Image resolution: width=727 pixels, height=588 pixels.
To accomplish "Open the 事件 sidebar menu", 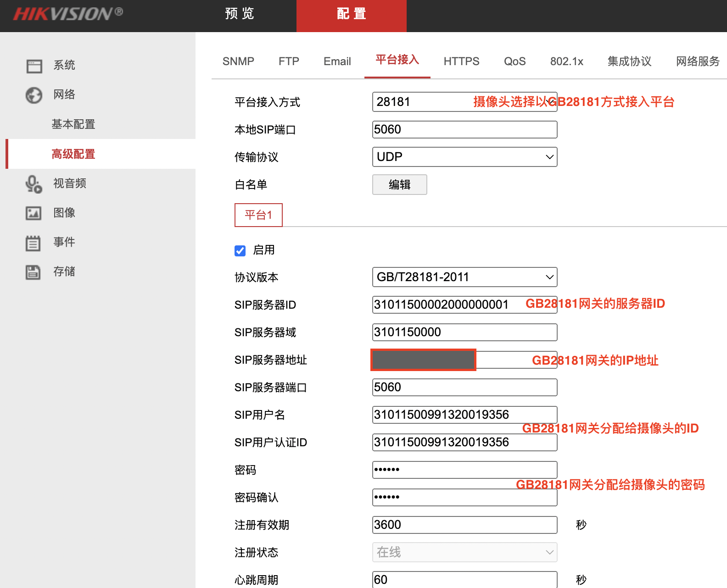I will click(64, 242).
